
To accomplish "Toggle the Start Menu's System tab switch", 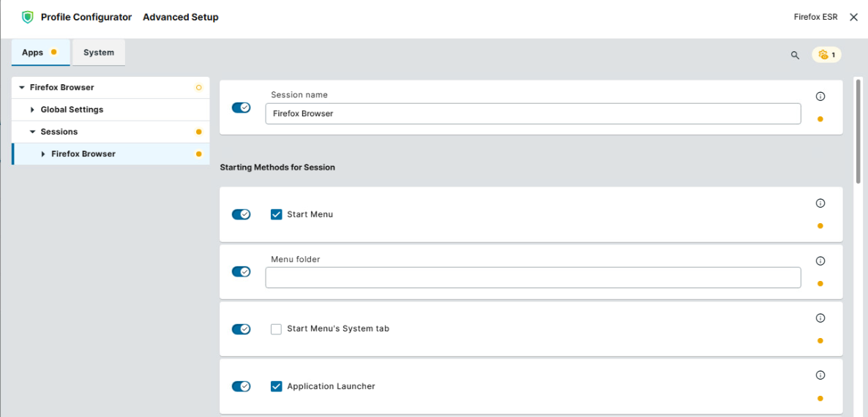I will point(241,329).
